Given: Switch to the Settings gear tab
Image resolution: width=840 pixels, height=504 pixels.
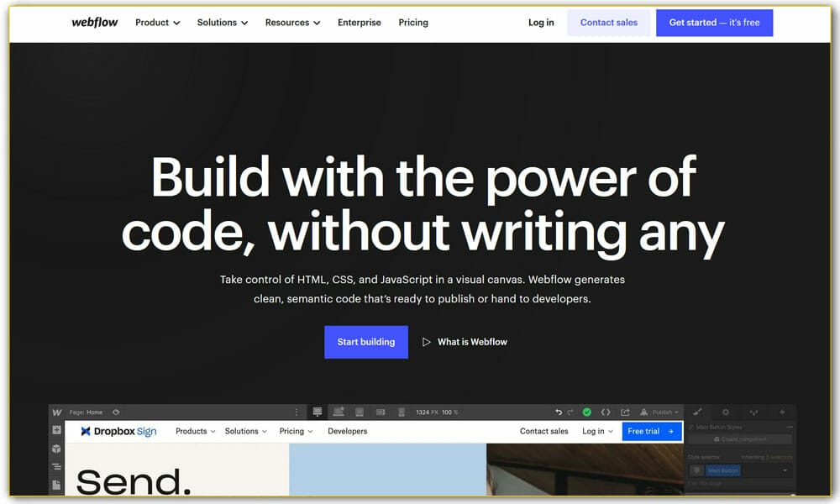Looking at the screenshot, I should pos(725,412).
